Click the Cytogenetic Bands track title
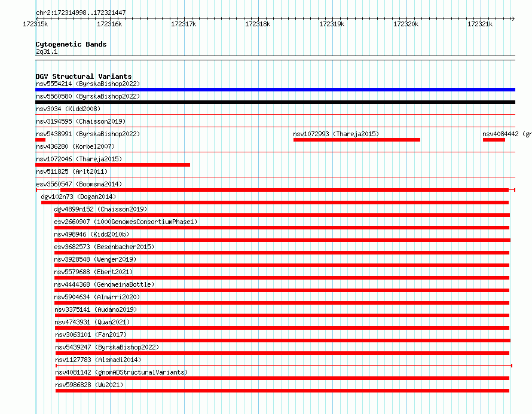The width and height of the screenshot is (532, 414). (x=71, y=44)
